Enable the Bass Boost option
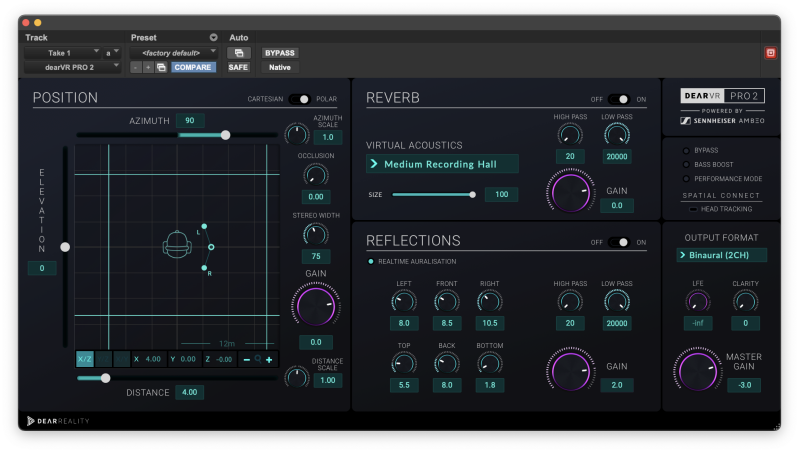Viewport: 799px width, 452px height. (684, 164)
